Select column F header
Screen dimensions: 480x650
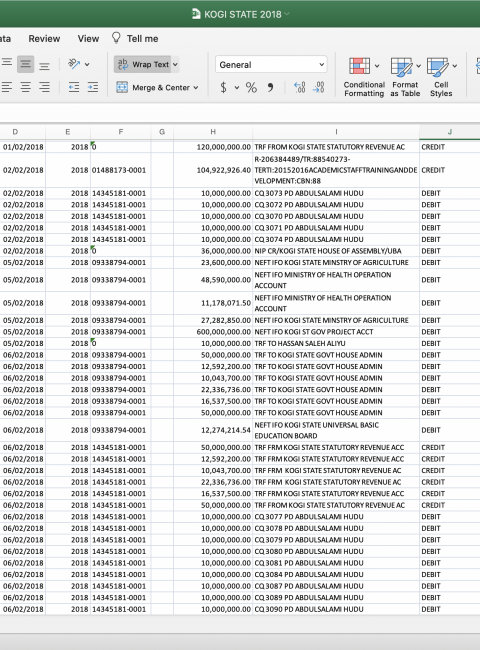(121, 132)
